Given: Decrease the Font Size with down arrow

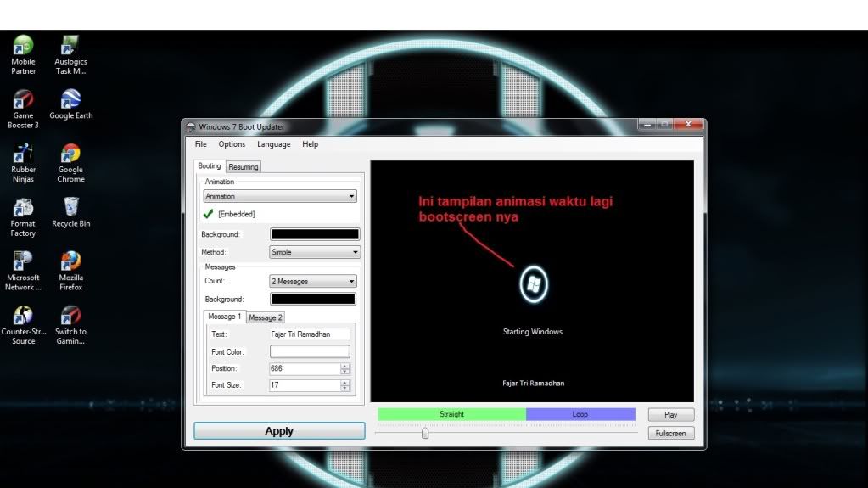Looking at the screenshot, I should pyautogui.click(x=344, y=389).
